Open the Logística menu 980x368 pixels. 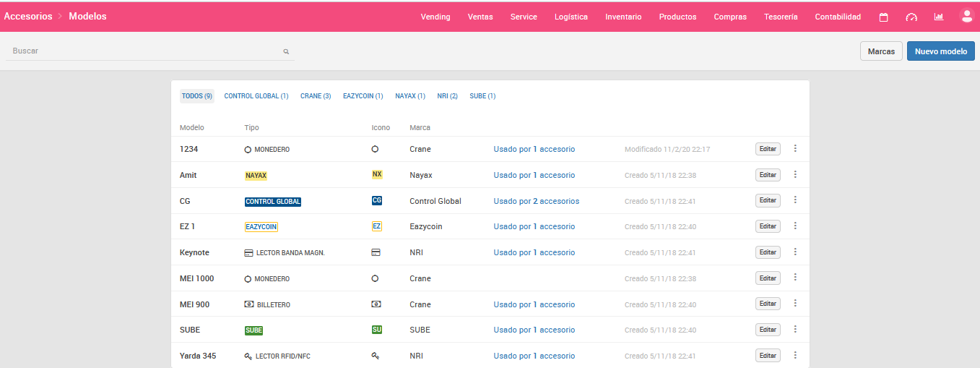click(x=571, y=17)
